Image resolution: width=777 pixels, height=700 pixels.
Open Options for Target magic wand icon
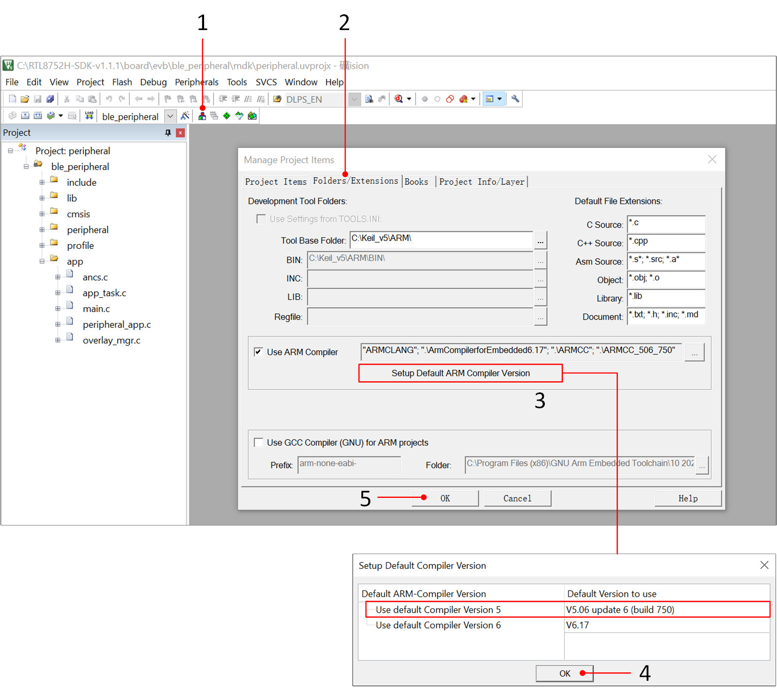185,116
